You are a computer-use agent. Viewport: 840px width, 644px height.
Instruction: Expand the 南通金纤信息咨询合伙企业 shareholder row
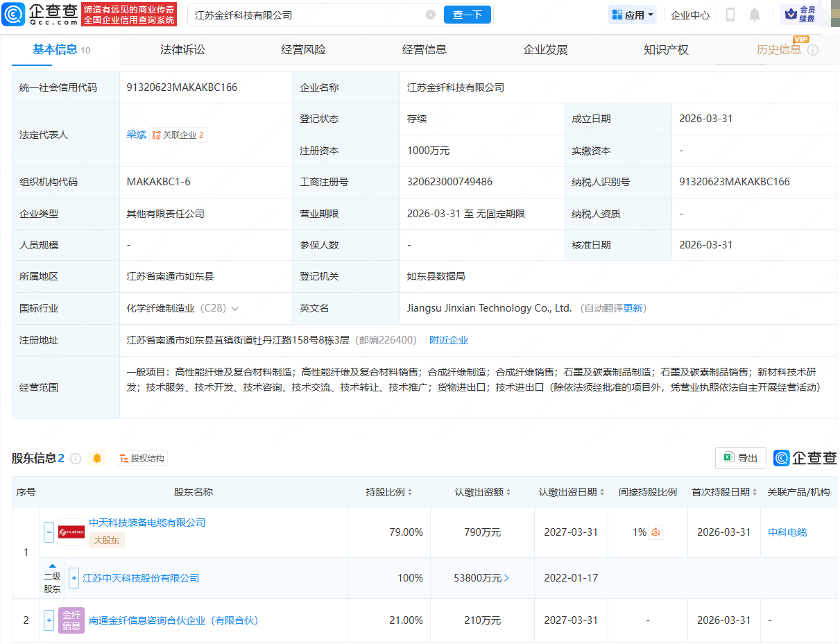(49, 620)
